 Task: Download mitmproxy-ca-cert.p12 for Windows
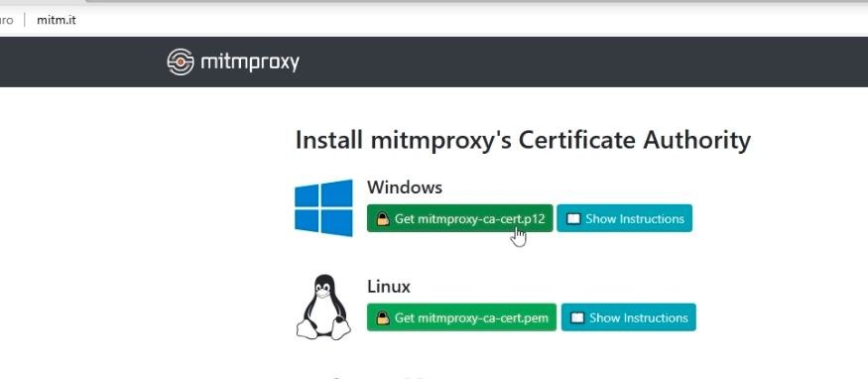tap(460, 218)
